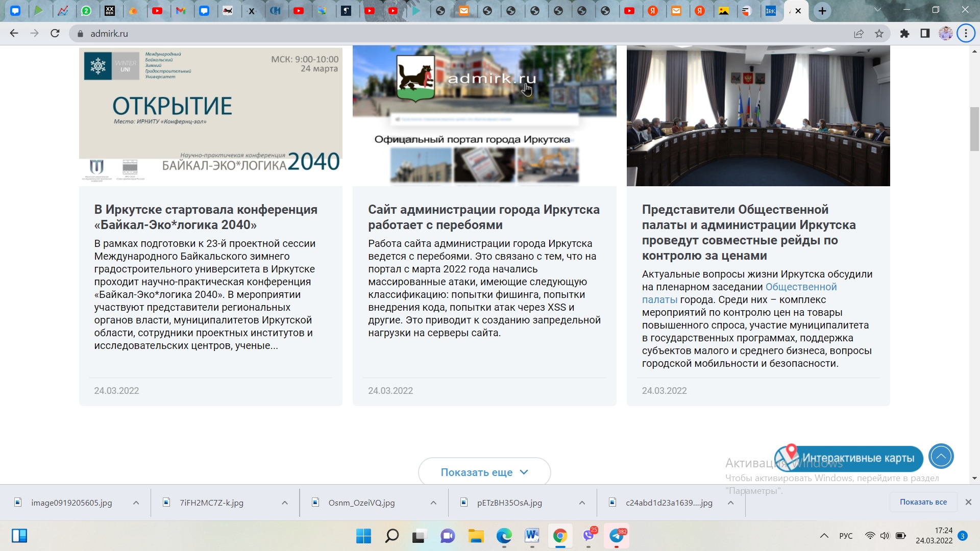Switch to the XX ВЕК tab
980x551 pixels.
coord(110,11)
